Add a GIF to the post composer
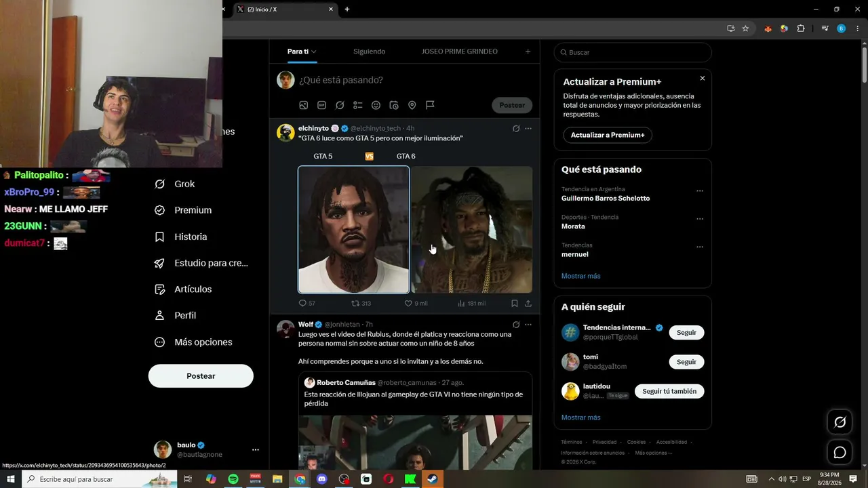The width and height of the screenshot is (868, 488). point(321,105)
